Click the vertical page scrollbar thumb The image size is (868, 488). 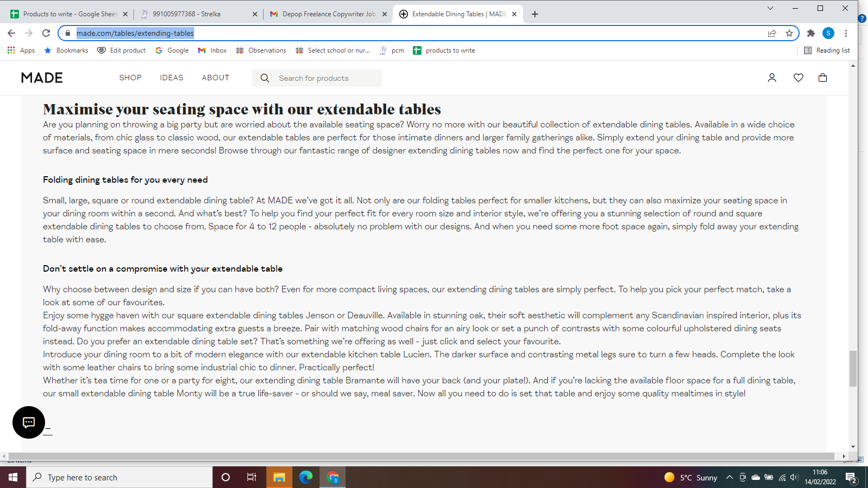[x=853, y=369]
